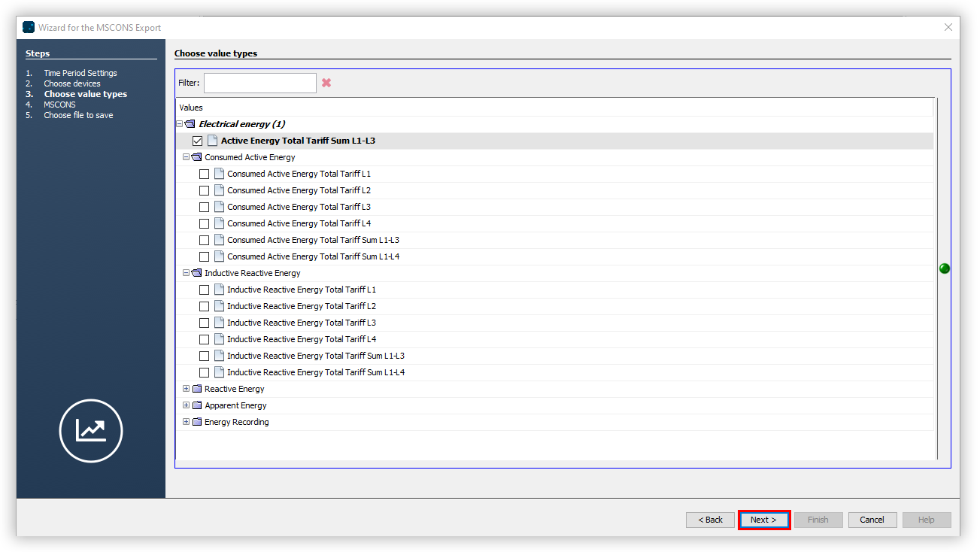Expand the Apparent Energy group
The height and width of the screenshot is (552, 980).
click(186, 405)
